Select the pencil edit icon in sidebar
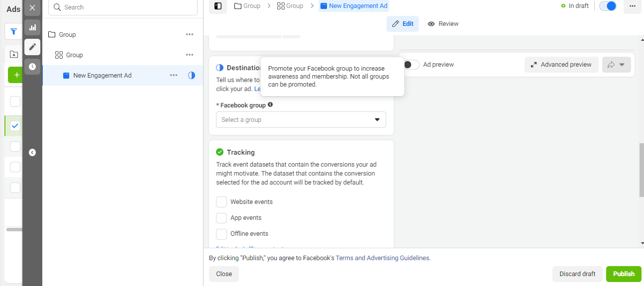The image size is (644, 286). (32, 47)
